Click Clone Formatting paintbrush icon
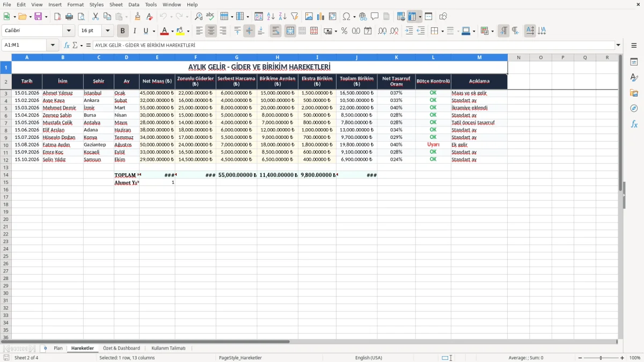The height and width of the screenshot is (362, 644). coord(138,17)
